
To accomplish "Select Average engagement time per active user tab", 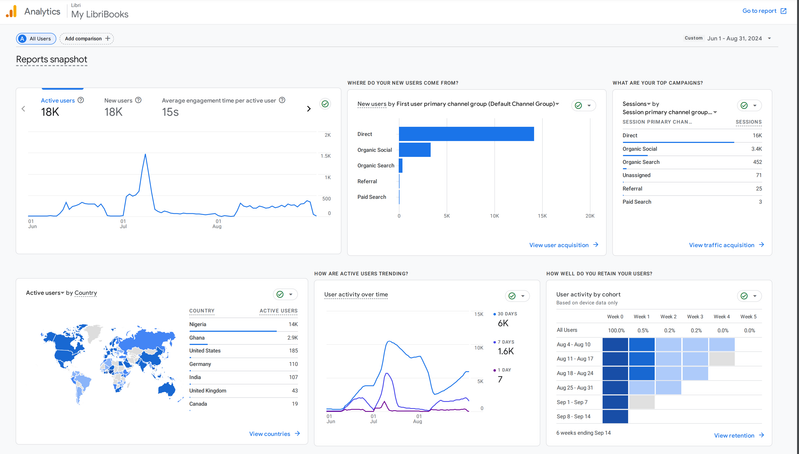I will [223, 107].
